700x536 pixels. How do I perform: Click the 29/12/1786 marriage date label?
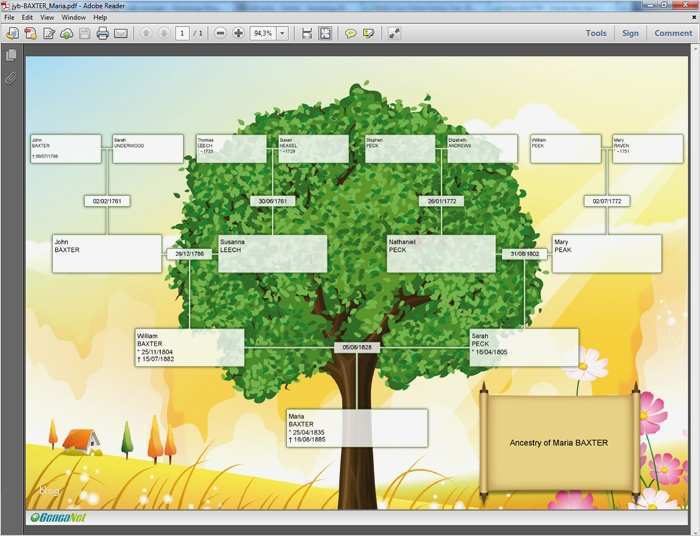tap(189, 254)
